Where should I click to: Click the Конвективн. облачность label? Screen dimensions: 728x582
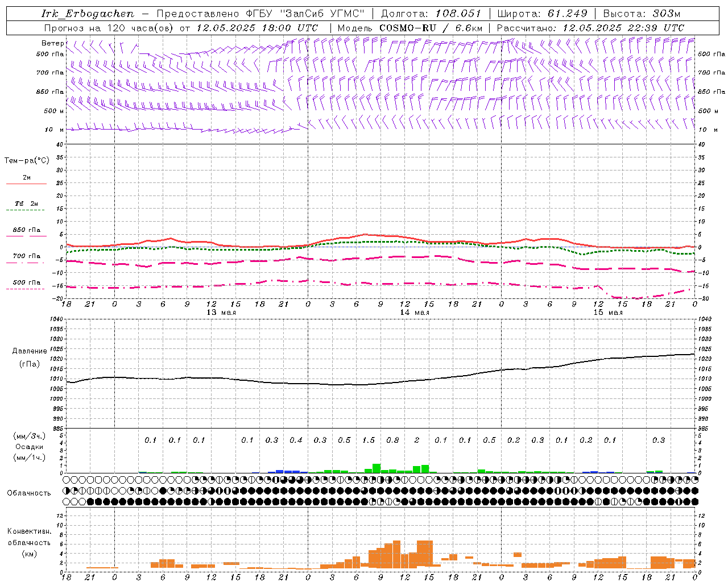pyautogui.click(x=29, y=537)
